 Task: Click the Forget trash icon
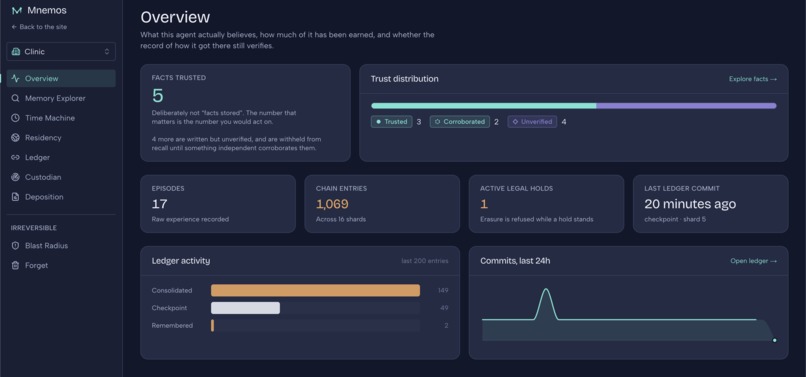[x=15, y=265]
